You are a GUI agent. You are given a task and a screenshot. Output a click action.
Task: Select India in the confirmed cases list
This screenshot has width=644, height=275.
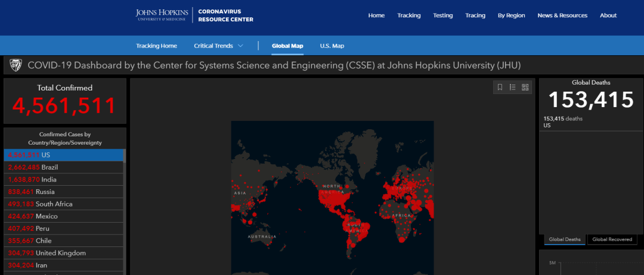tap(63, 180)
